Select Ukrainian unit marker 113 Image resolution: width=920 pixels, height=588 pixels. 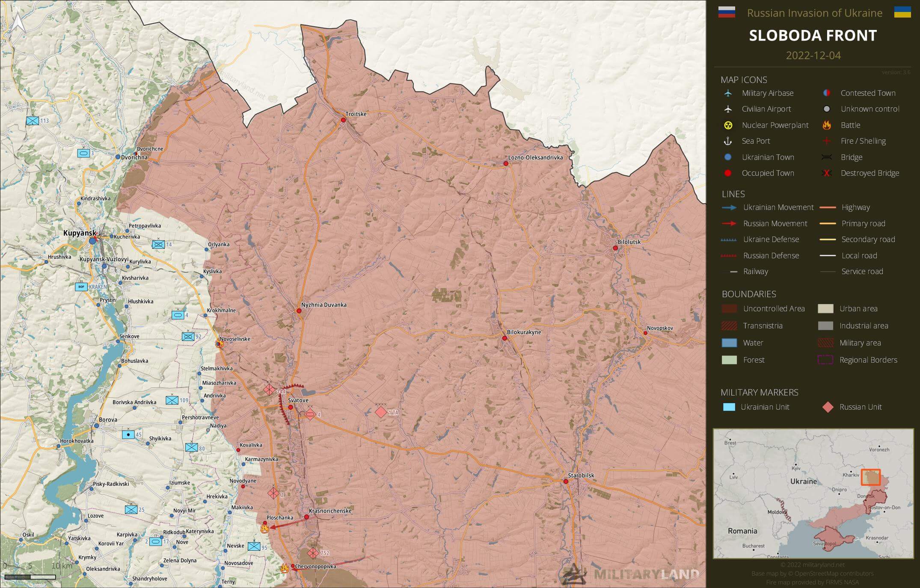point(33,121)
